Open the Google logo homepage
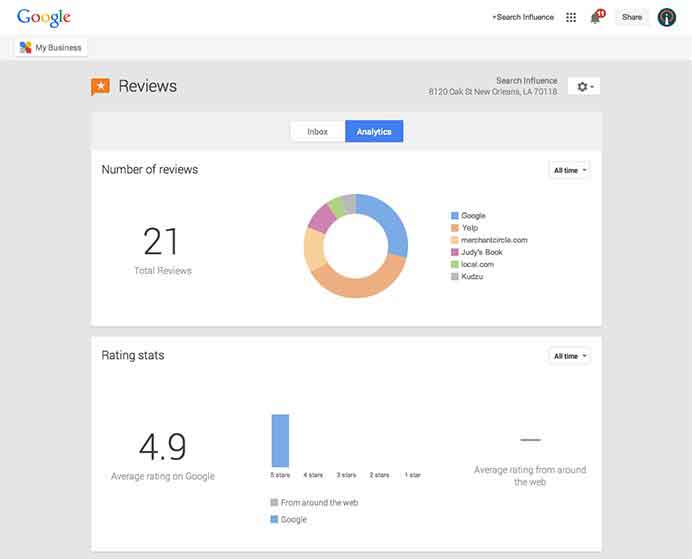692x559 pixels. [x=44, y=18]
